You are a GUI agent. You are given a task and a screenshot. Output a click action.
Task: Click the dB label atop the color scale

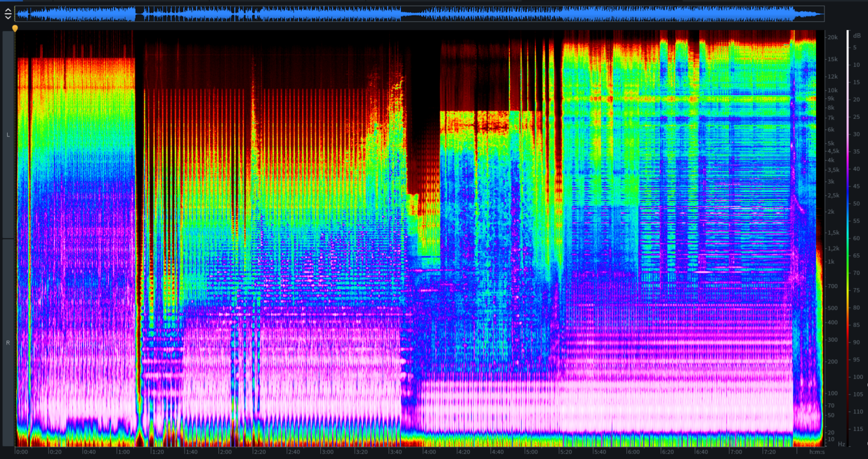pos(856,36)
